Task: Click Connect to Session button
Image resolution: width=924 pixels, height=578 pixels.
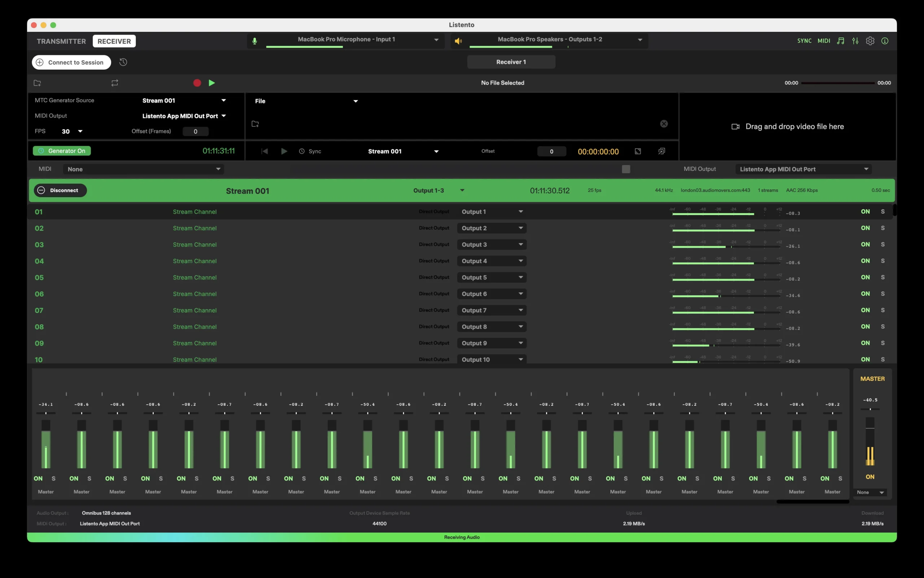Action: (x=71, y=62)
